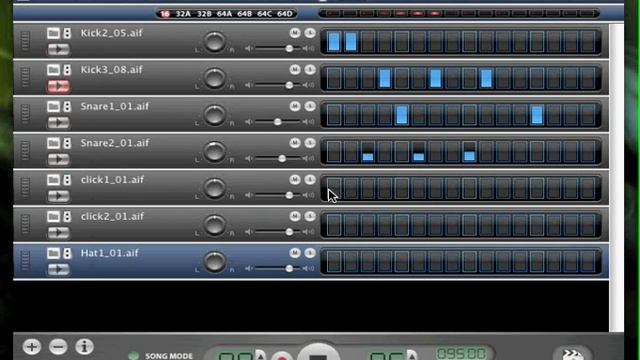This screenshot has width=640, height=360.
Task: Select the click2_01.aif track name
Action: (x=112, y=216)
